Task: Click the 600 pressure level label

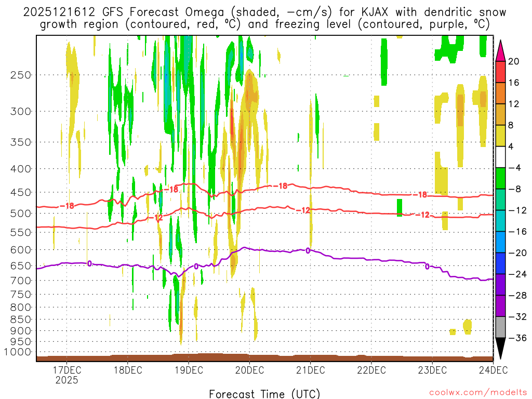Action: 21,250
